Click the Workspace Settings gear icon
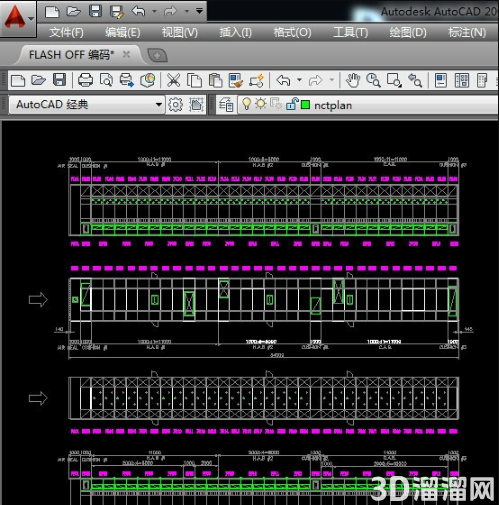This screenshot has width=499, height=505. click(x=175, y=105)
